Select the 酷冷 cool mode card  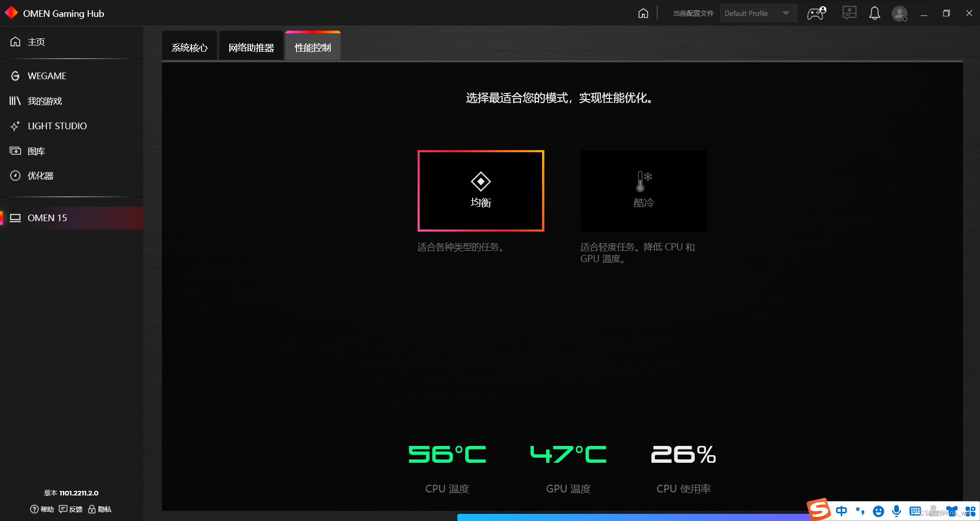tap(644, 191)
